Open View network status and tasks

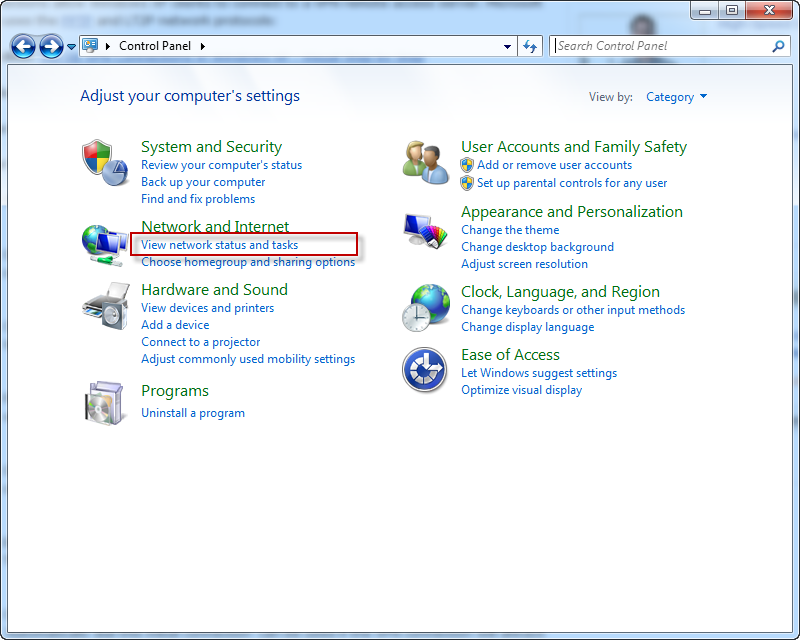click(x=219, y=245)
